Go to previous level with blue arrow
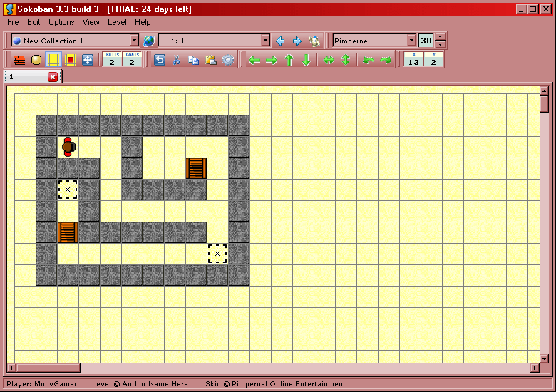This screenshot has width=556, height=392. tap(280, 41)
